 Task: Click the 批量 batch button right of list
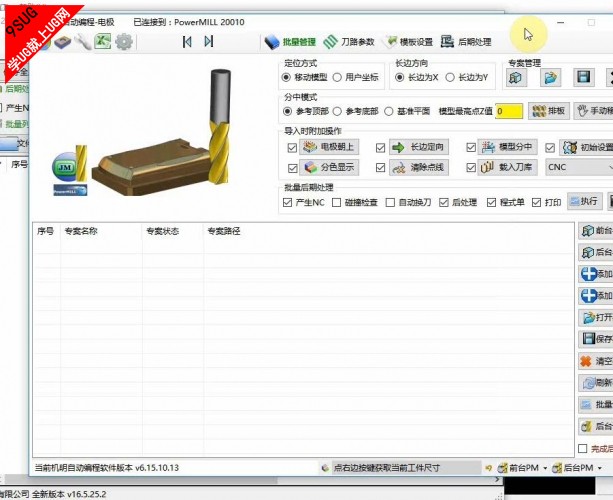point(596,404)
